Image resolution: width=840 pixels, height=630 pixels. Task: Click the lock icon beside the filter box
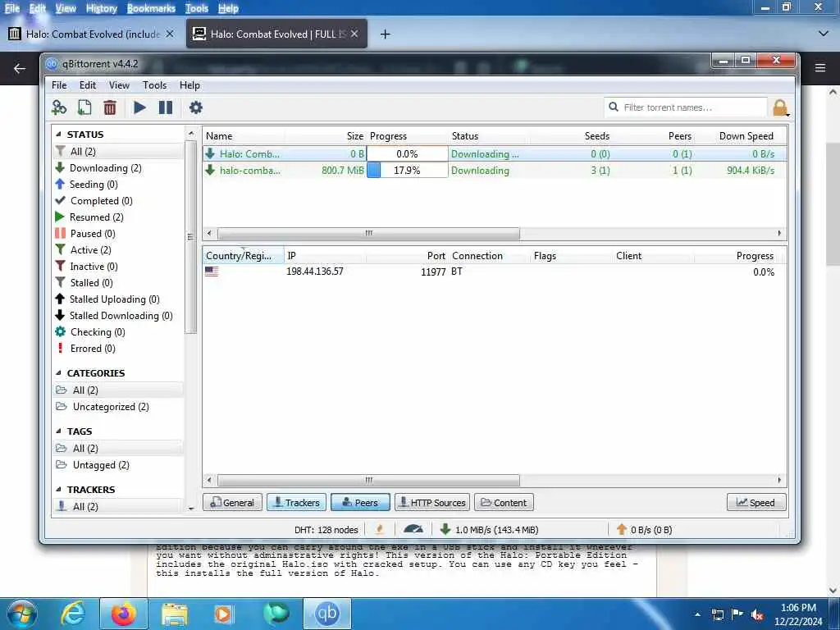click(x=780, y=107)
